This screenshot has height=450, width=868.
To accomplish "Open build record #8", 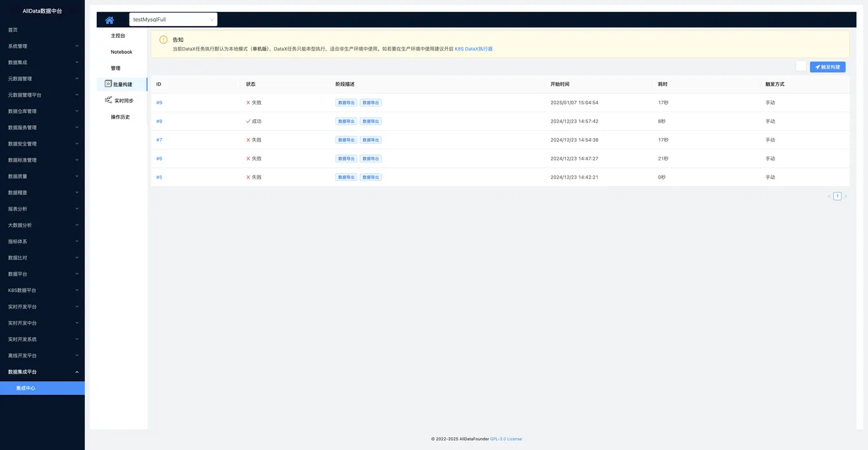I will tap(159, 121).
